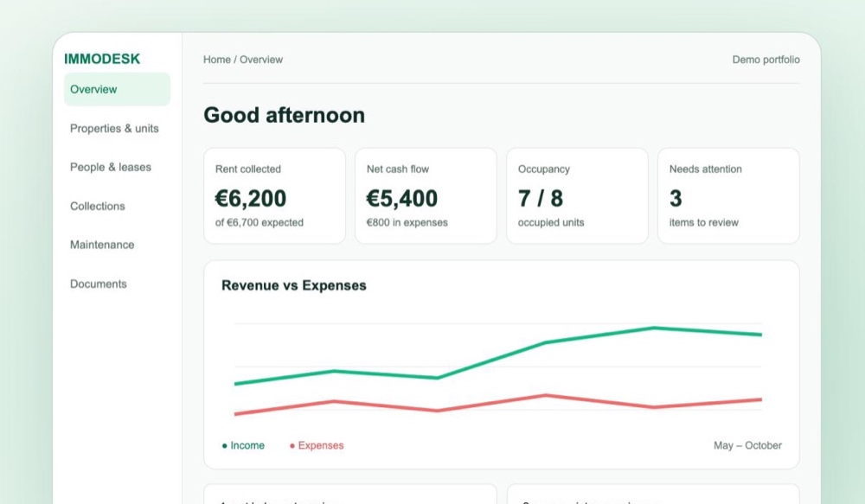Toggle the Expenses legend entry

[x=317, y=445]
